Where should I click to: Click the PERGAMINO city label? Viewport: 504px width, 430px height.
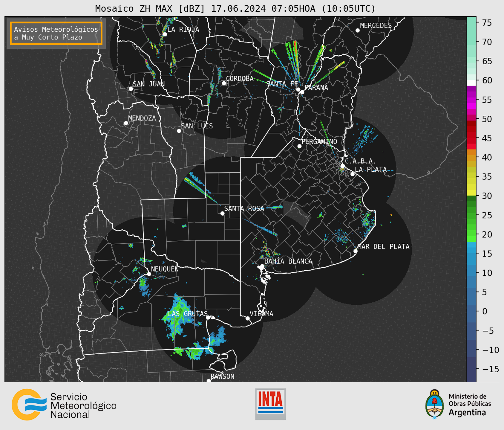(319, 141)
